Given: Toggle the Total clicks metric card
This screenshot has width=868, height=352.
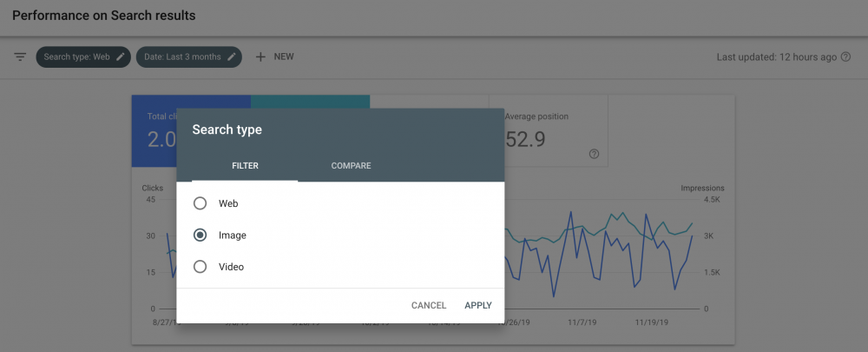Looking at the screenshot, I should pyautogui.click(x=154, y=130).
